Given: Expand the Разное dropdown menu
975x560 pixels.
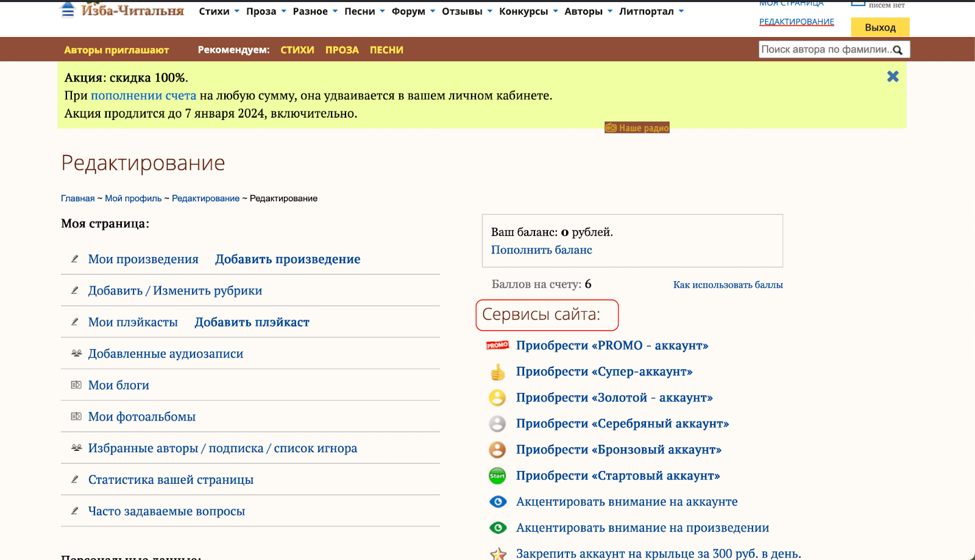Looking at the screenshot, I should click(315, 11).
